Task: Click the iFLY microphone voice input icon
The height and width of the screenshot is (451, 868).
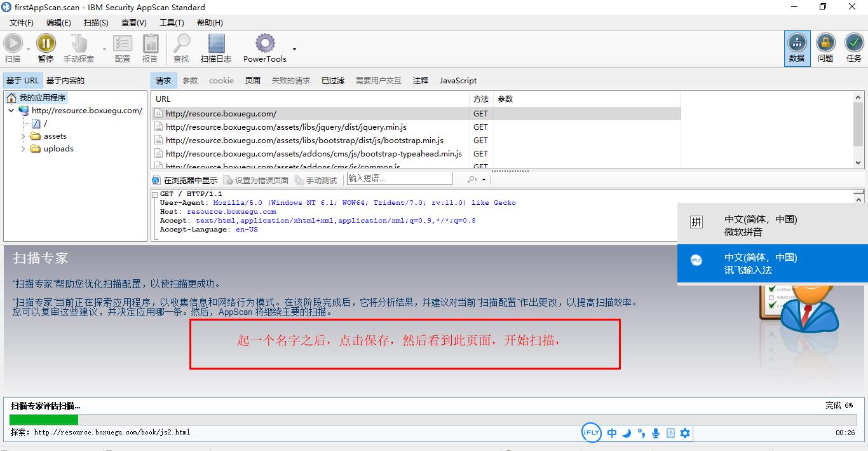Action: [656, 433]
